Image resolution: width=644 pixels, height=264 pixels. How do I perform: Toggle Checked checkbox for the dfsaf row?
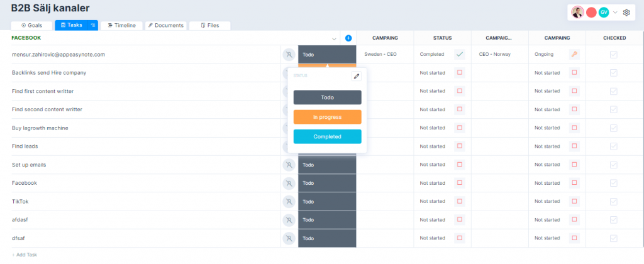[614, 238]
